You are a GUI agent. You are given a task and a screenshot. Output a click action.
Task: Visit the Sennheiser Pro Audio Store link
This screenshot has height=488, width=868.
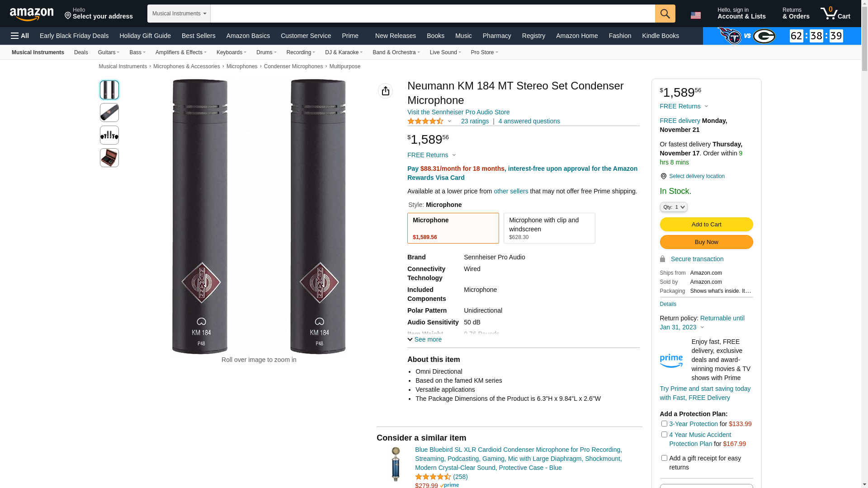[x=458, y=112]
